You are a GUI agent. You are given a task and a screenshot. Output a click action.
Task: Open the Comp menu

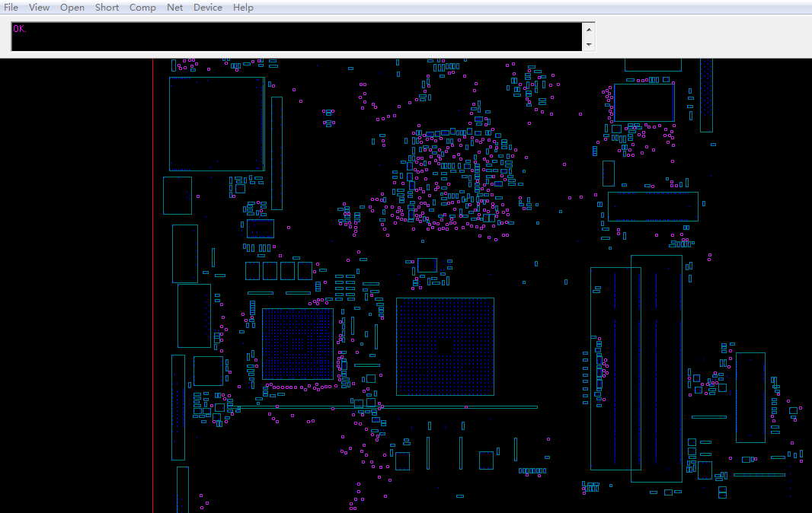point(142,8)
